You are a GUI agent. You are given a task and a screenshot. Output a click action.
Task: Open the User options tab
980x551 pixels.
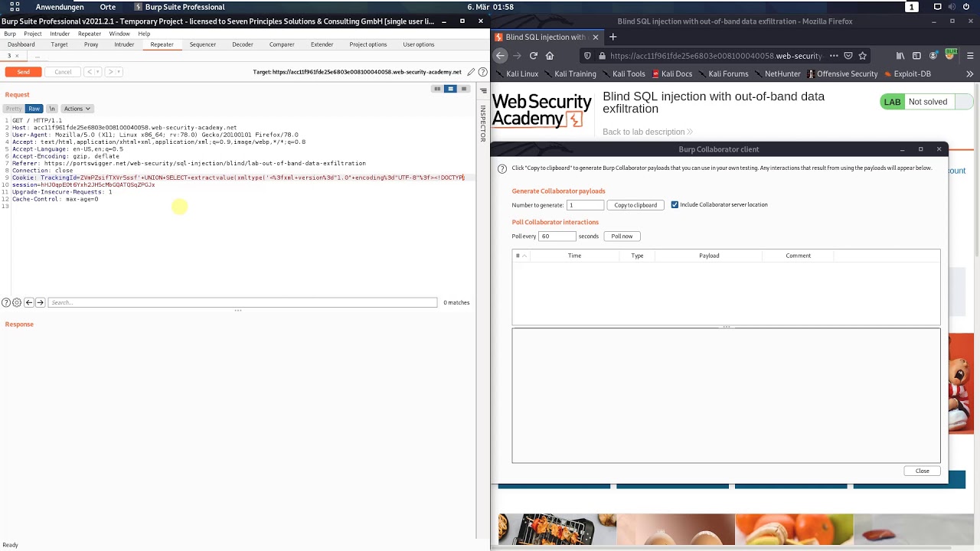(x=419, y=44)
